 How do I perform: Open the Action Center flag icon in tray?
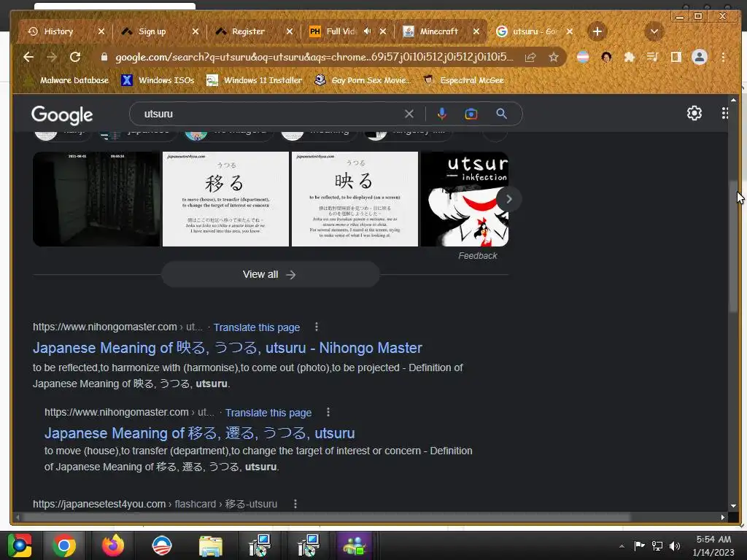tap(639, 546)
